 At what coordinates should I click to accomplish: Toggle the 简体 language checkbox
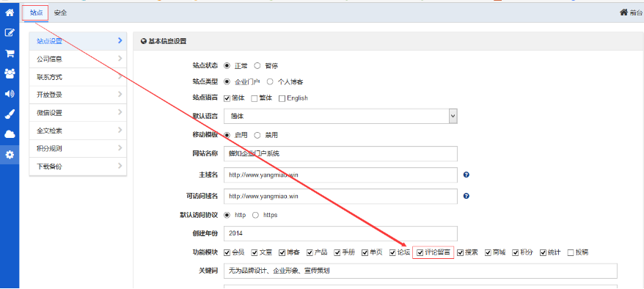(227, 98)
